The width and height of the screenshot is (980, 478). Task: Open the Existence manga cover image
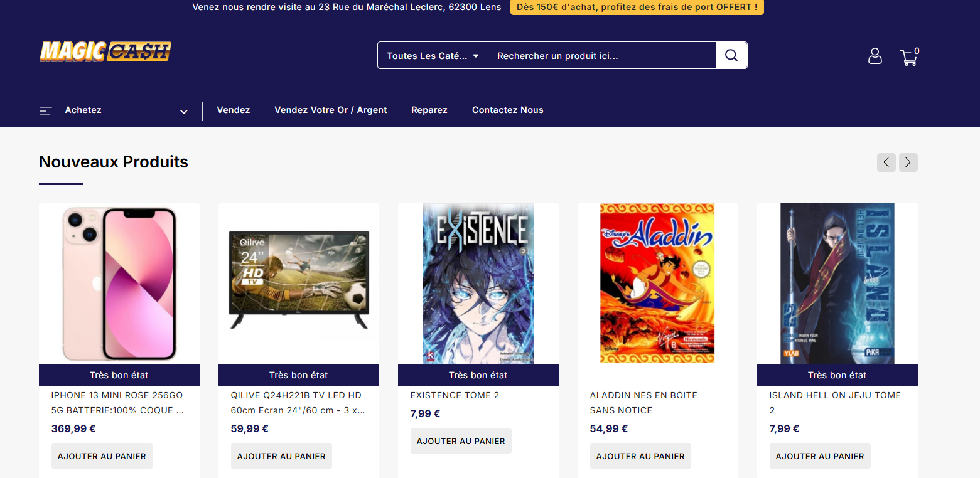pos(478,284)
